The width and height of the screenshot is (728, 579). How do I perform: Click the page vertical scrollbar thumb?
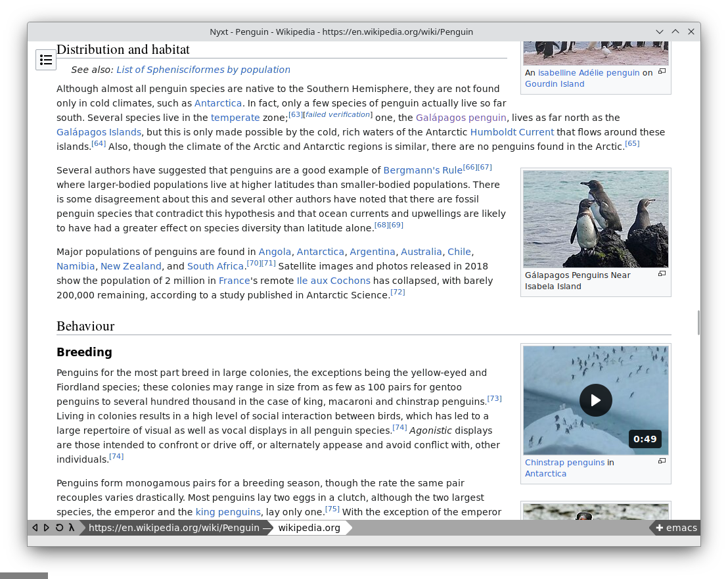(698, 322)
